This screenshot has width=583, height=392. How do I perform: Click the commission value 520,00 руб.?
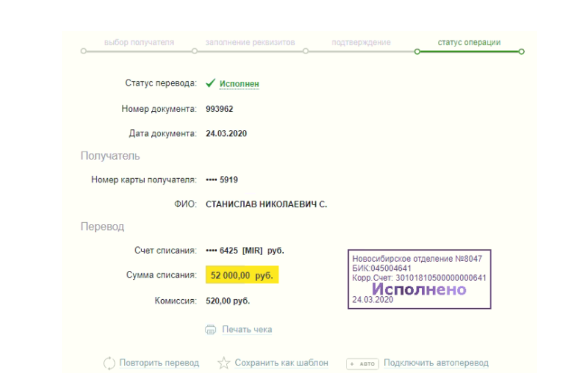click(228, 301)
